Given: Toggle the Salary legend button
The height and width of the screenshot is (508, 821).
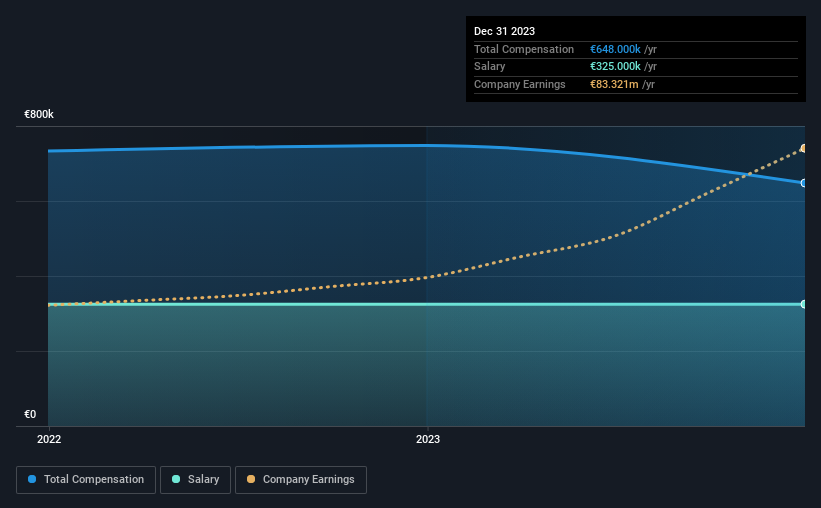Looking at the screenshot, I should 195,480.
